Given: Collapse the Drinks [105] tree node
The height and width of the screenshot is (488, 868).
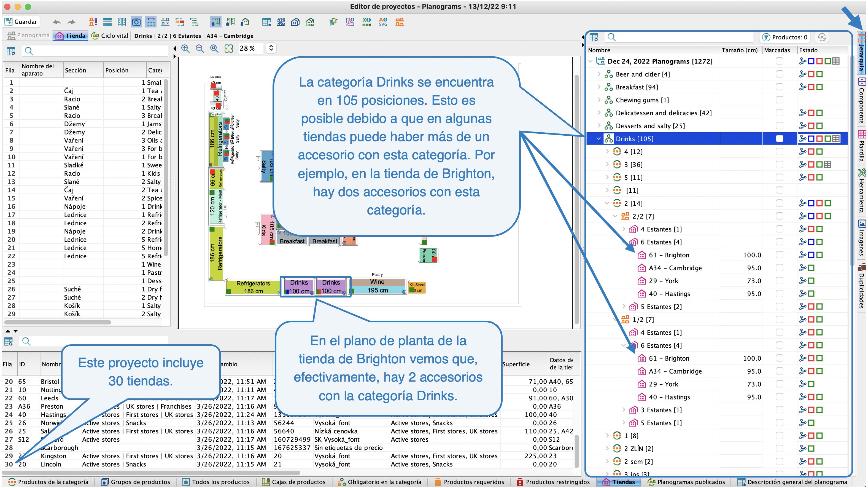Looking at the screenshot, I should pyautogui.click(x=599, y=139).
